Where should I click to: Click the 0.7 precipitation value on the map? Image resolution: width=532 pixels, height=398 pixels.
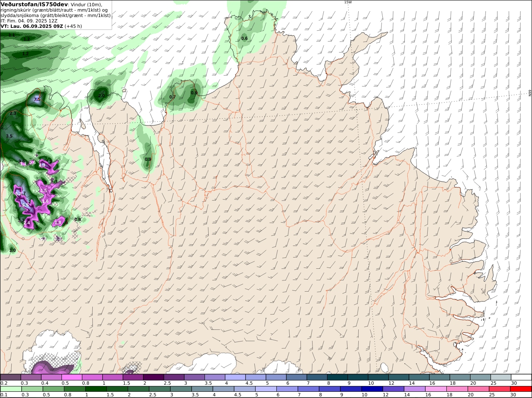[172, 97]
